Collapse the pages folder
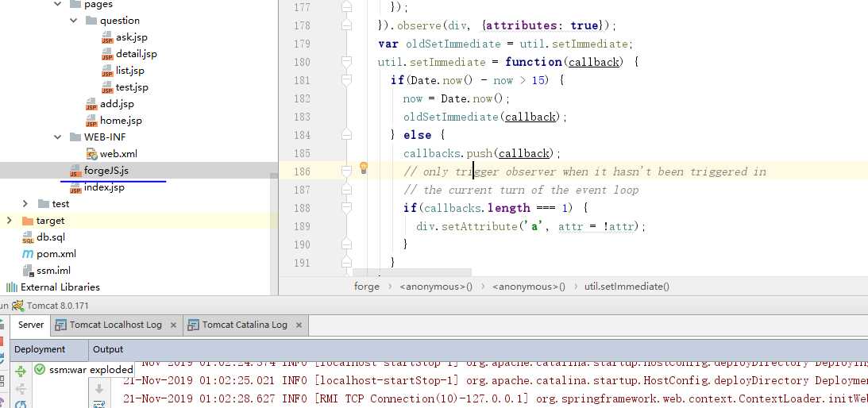This screenshot has width=868, height=408. [57, 5]
